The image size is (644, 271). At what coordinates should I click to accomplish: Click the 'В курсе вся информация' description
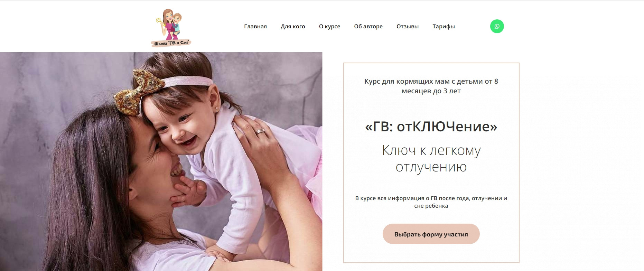click(x=431, y=202)
